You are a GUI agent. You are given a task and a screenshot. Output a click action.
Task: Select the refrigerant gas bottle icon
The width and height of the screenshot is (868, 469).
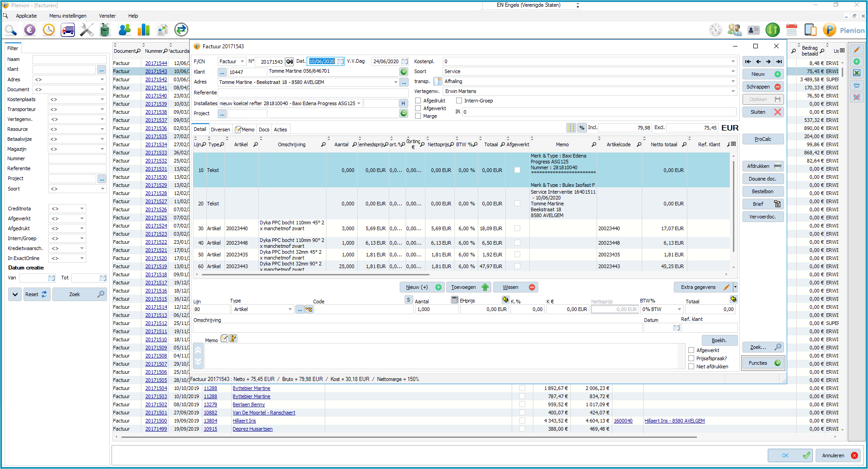[x=104, y=30]
